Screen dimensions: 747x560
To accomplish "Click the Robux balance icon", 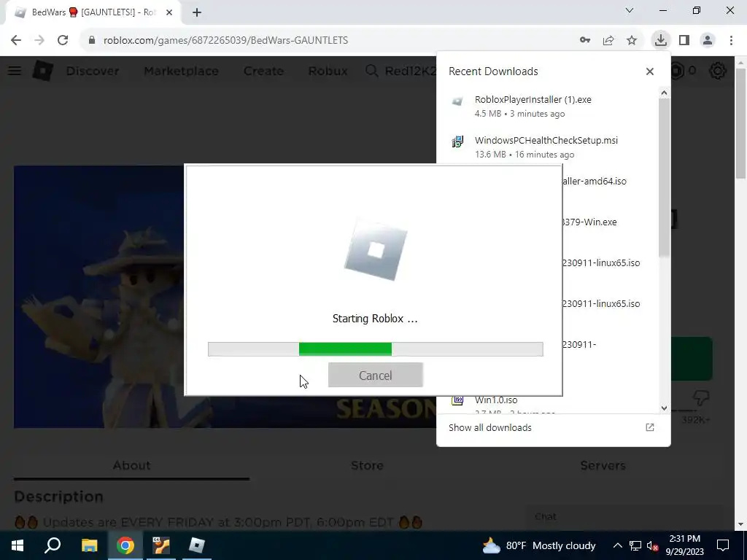I will pos(677,71).
